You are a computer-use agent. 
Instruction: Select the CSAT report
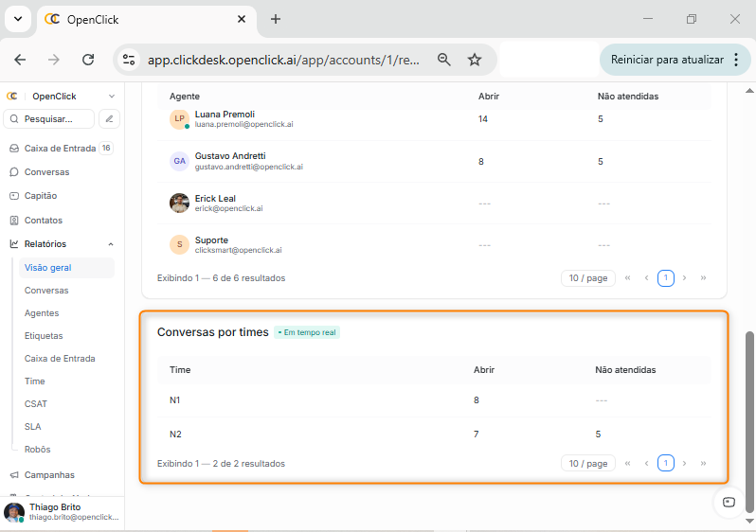(x=36, y=404)
